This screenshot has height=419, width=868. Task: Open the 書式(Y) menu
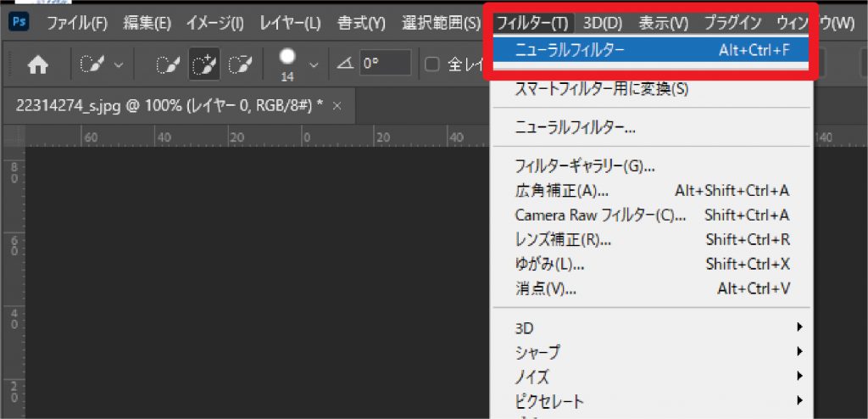pyautogui.click(x=361, y=23)
